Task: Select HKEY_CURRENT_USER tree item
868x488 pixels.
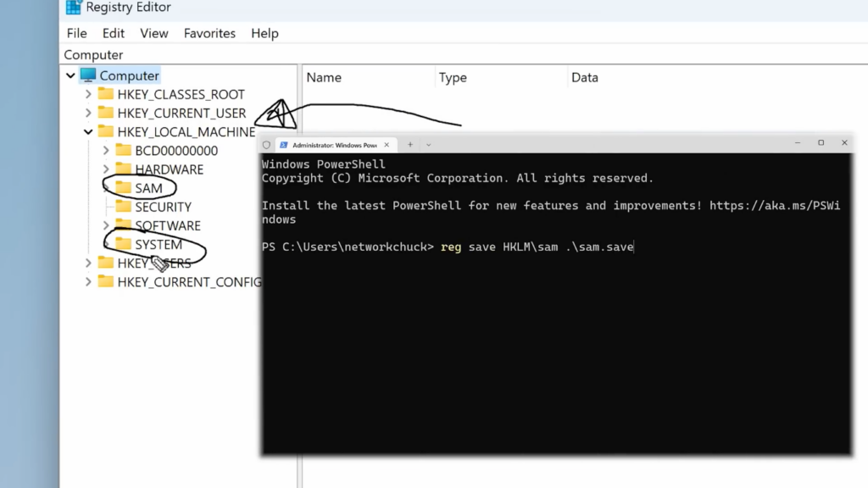Action: click(x=181, y=114)
